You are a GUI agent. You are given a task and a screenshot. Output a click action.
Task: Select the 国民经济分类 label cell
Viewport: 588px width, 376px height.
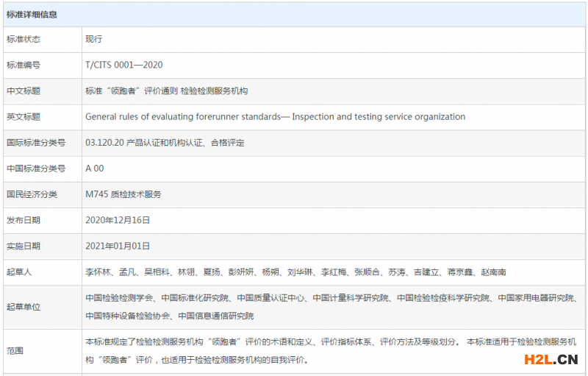pyautogui.click(x=43, y=195)
